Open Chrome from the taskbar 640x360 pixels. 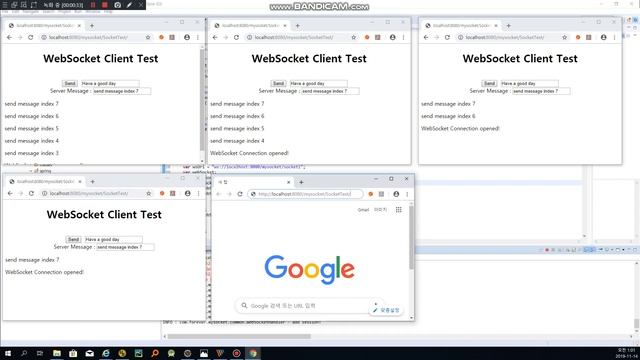pos(253,353)
